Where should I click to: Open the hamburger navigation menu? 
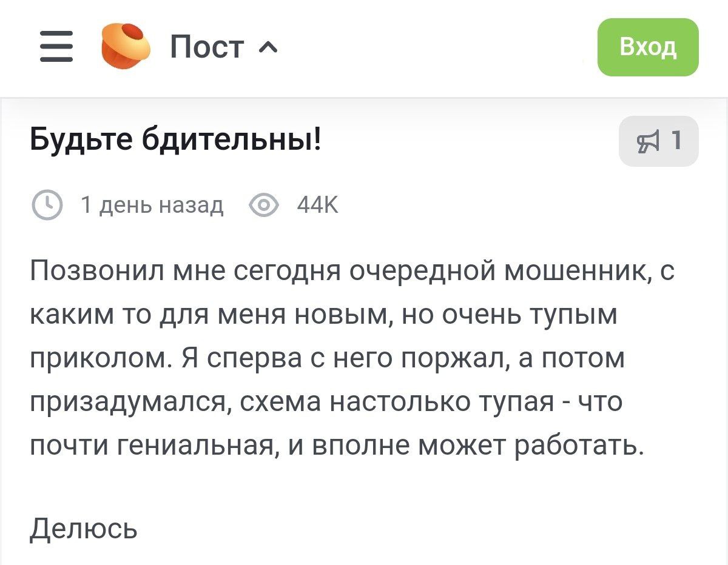[x=56, y=47]
